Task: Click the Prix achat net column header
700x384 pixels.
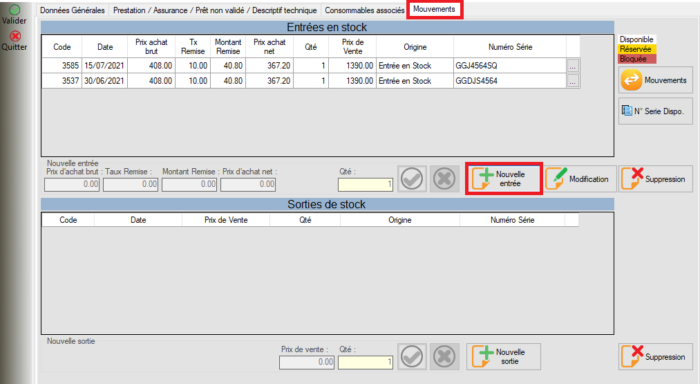Action: pyautogui.click(x=269, y=47)
